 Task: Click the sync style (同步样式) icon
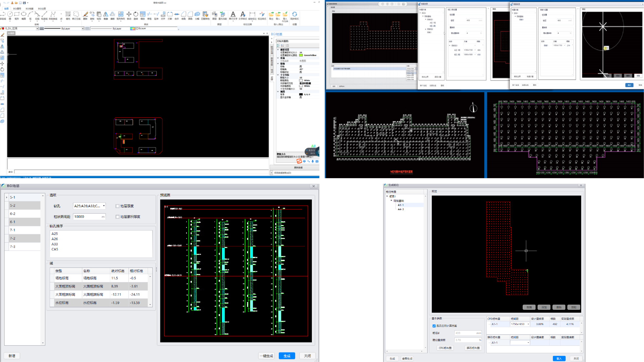coord(295,14)
